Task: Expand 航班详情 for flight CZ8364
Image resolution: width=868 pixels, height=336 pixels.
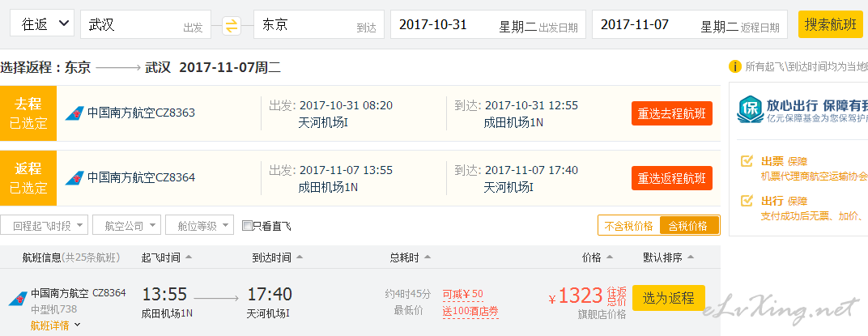Action: click(x=55, y=325)
